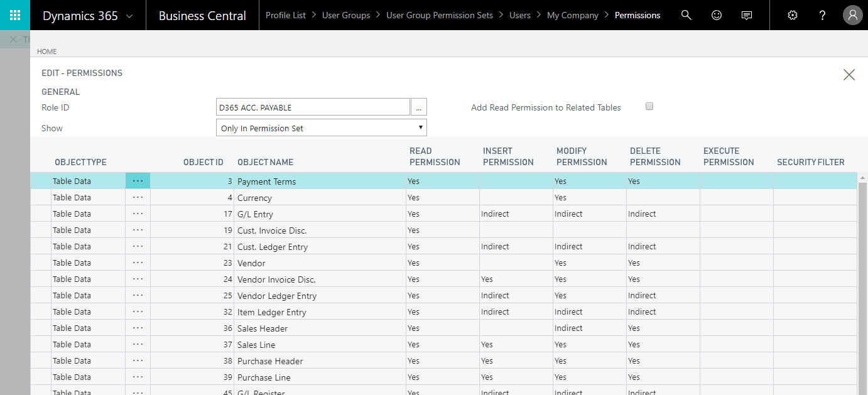Select the Currency object name cell
The image size is (868, 395).
[x=320, y=197]
